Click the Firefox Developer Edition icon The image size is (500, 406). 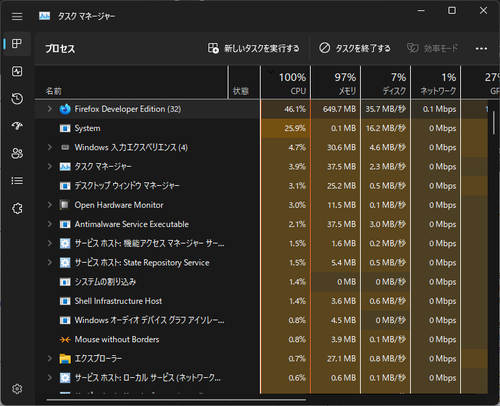click(65, 109)
